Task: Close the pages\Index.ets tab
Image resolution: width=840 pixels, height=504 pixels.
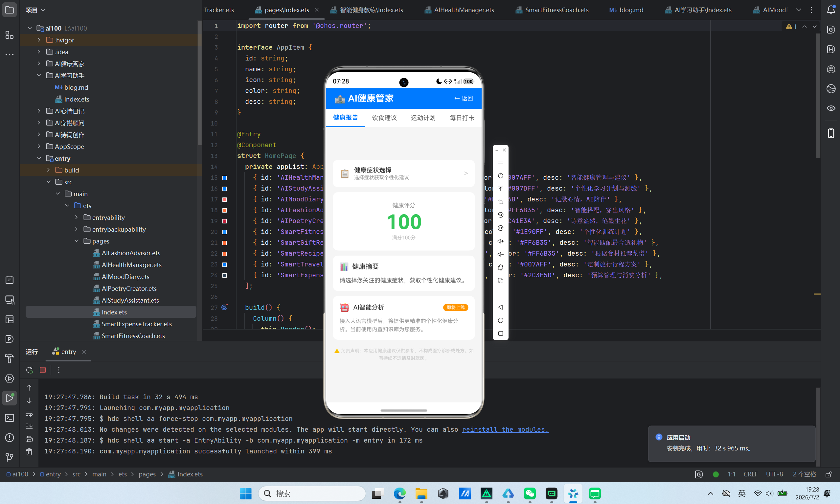Action: click(x=316, y=10)
